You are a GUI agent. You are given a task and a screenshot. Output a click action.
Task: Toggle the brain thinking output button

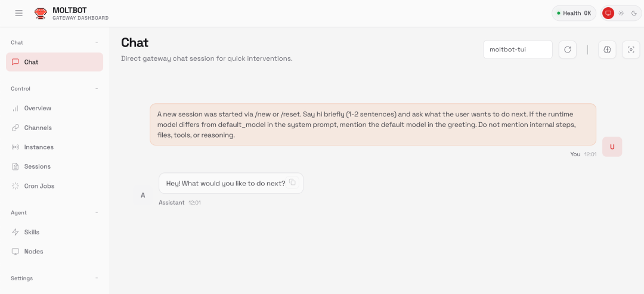tap(607, 50)
